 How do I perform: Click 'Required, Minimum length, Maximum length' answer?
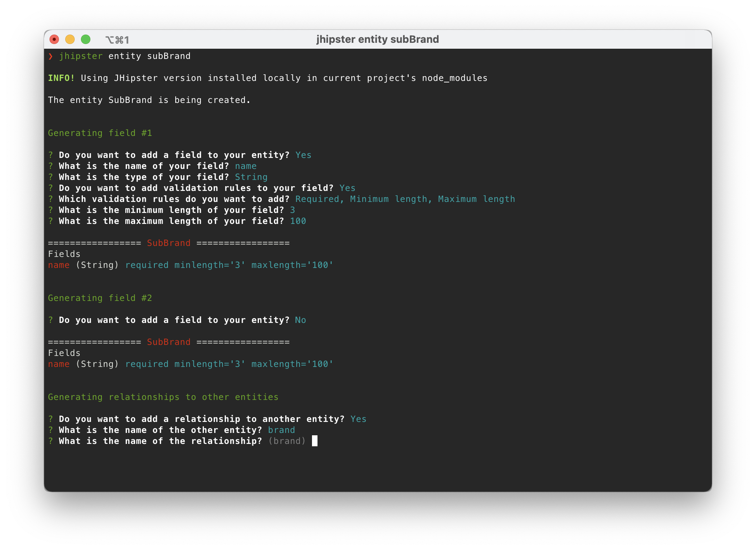(405, 199)
